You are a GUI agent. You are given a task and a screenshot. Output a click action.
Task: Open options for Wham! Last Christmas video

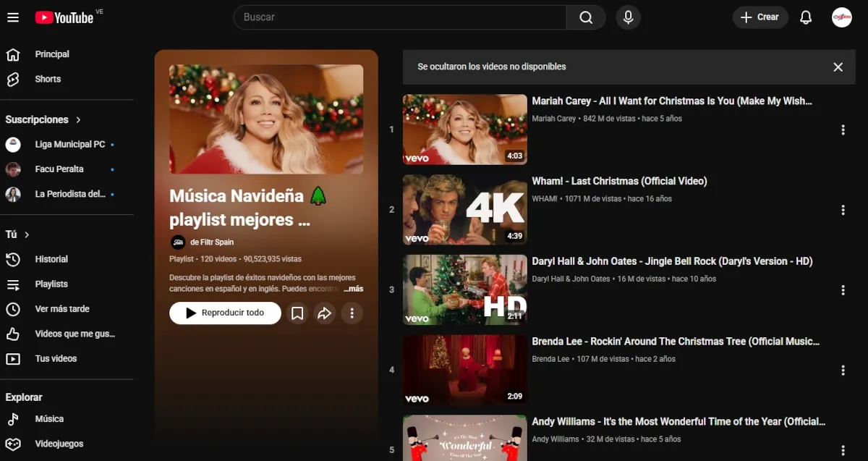[843, 210]
